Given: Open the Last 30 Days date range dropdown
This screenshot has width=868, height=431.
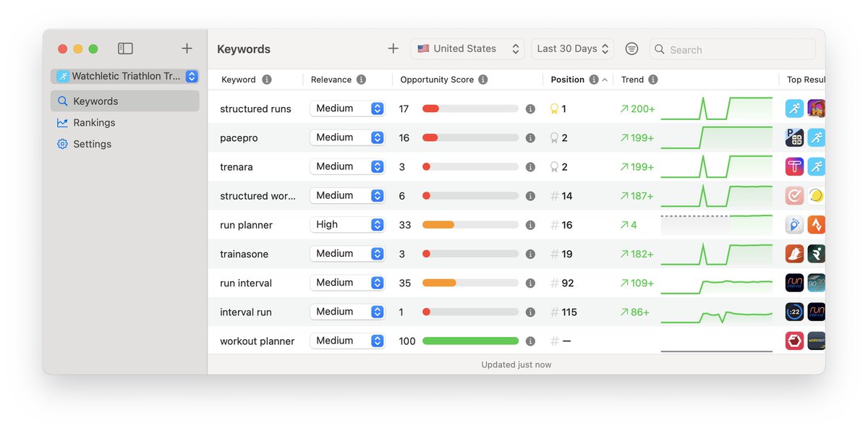Looking at the screenshot, I should click(x=572, y=48).
